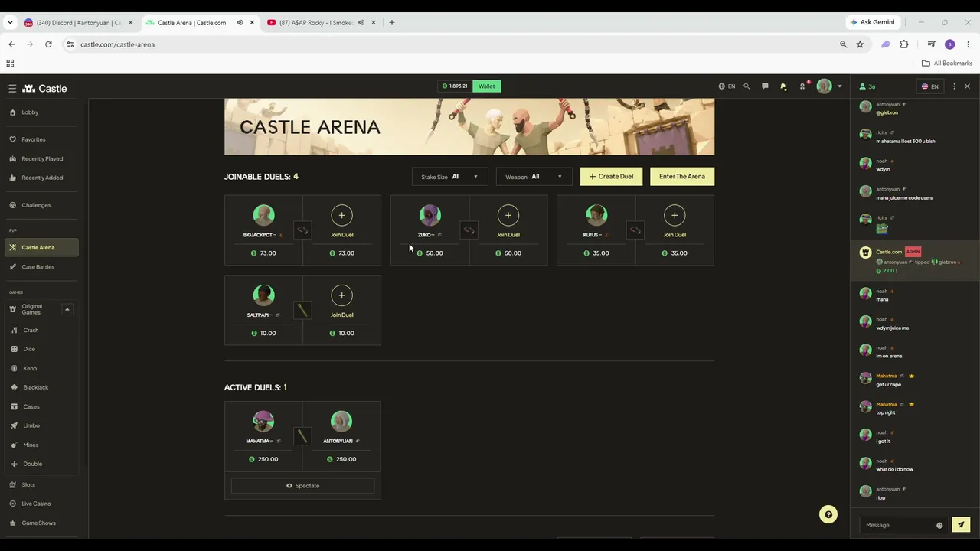The image size is (980, 551).
Task: Open a new browser tab
Action: [x=391, y=23]
